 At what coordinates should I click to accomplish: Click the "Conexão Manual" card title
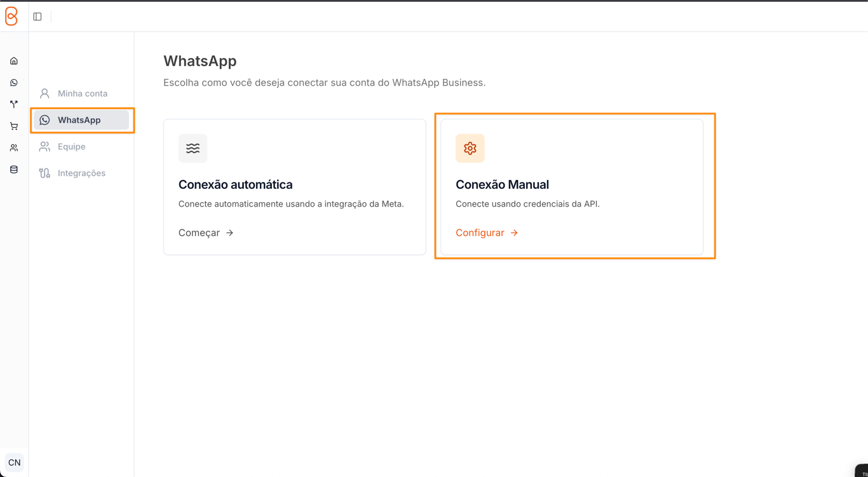[x=502, y=184]
